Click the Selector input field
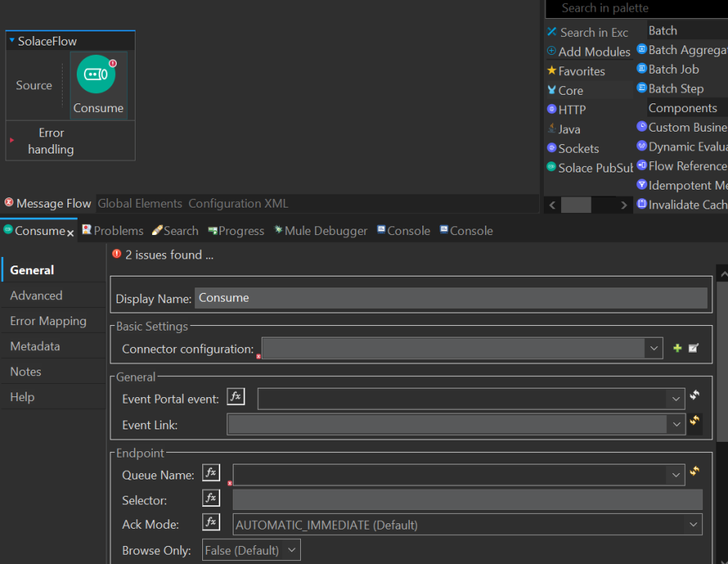Image resolution: width=728 pixels, height=564 pixels. click(x=468, y=500)
